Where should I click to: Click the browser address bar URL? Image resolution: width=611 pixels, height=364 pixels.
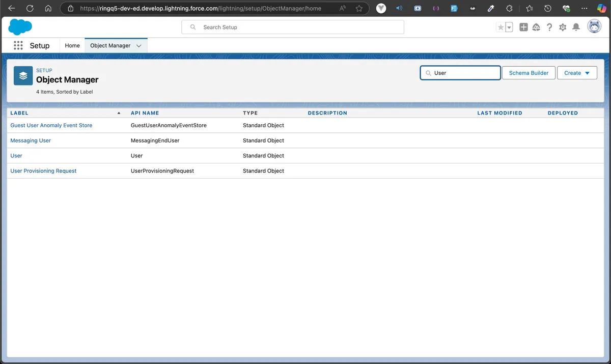(x=201, y=8)
